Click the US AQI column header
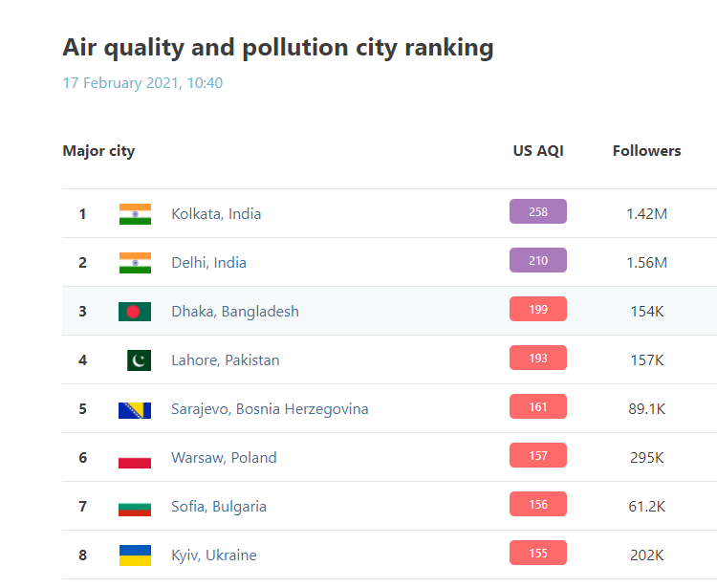This screenshot has height=588, width=717. pos(538,151)
